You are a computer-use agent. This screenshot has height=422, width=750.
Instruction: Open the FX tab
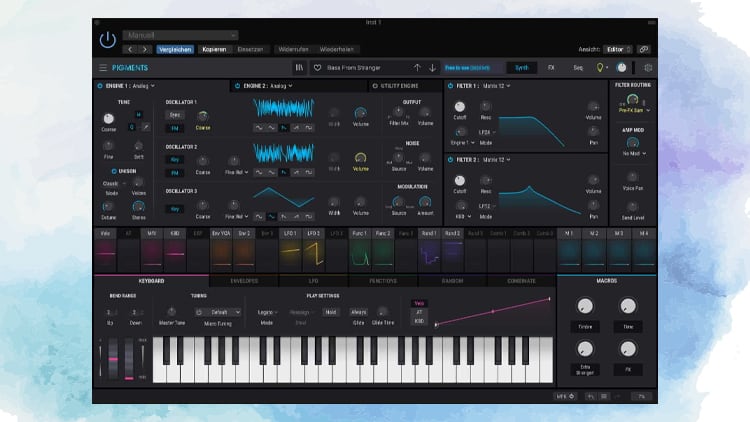coord(550,68)
